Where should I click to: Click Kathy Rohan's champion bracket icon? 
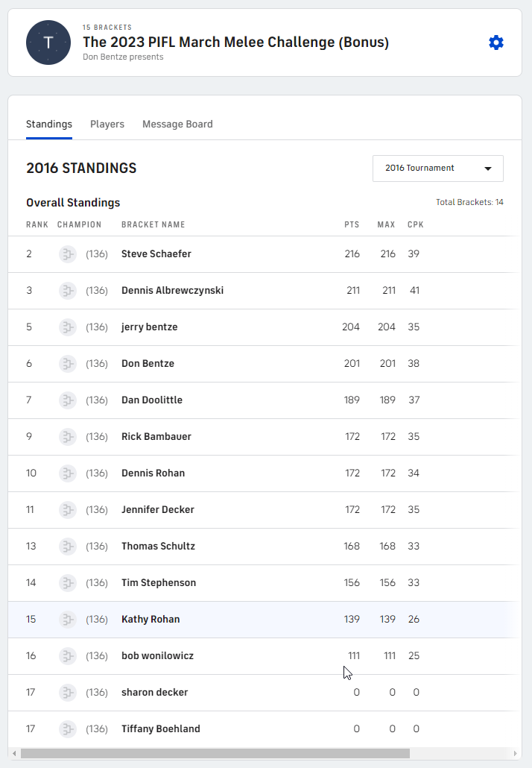pyautogui.click(x=68, y=620)
